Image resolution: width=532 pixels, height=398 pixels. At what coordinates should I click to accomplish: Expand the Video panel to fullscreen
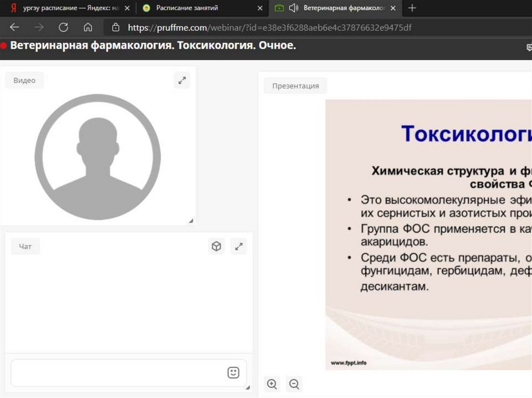coord(182,80)
